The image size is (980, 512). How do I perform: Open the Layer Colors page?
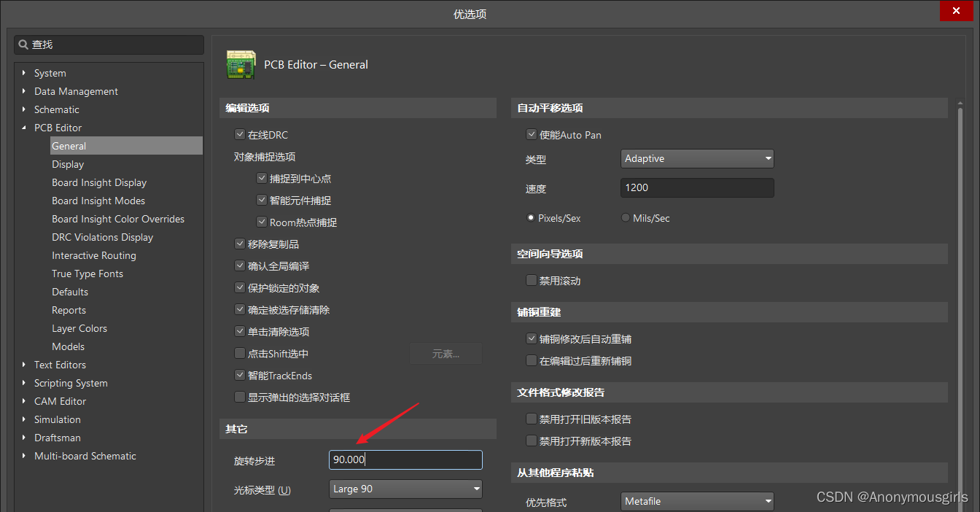point(79,328)
